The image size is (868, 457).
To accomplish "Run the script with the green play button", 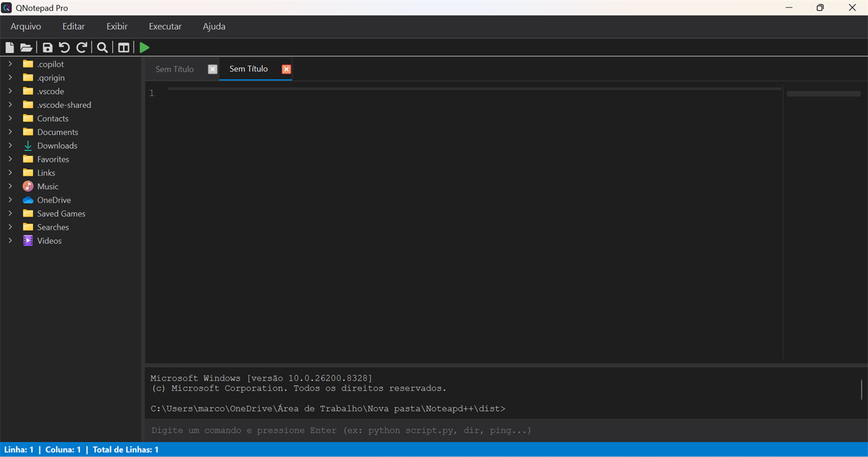I will 145,47.
